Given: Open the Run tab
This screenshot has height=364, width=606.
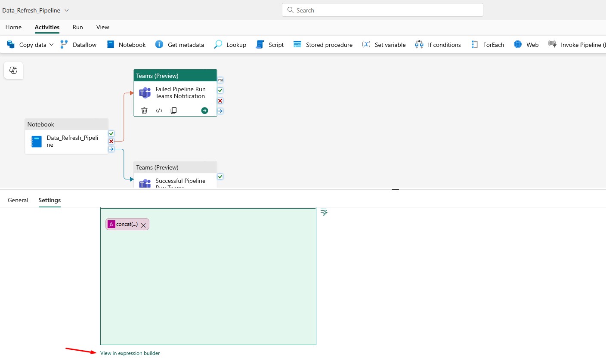Looking at the screenshot, I should tap(77, 27).
